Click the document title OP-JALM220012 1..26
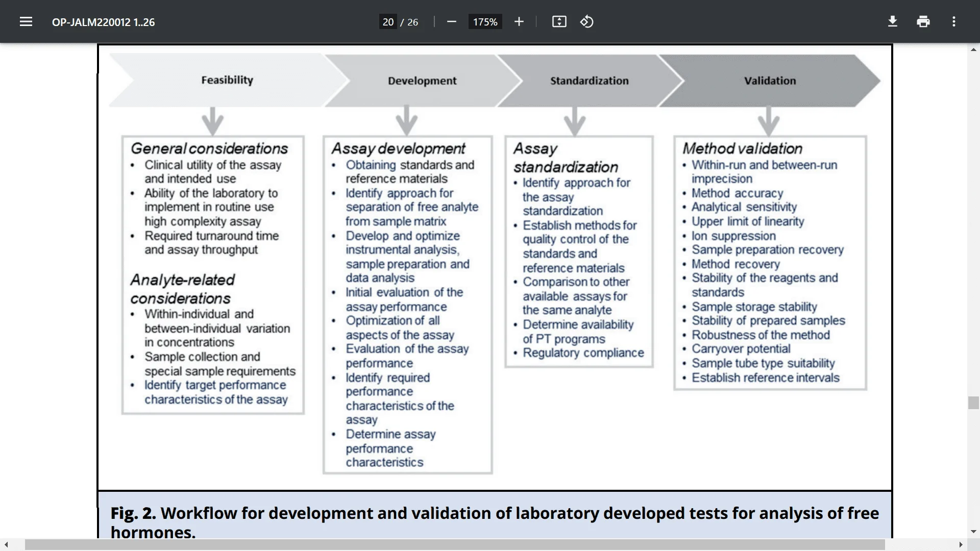 103,22
